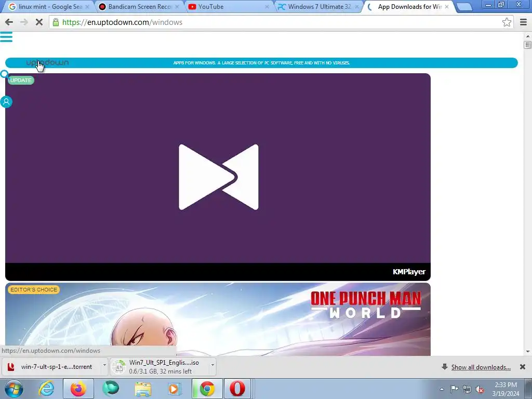Click the browser forward arrow
The image size is (532, 399).
[24, 22]
